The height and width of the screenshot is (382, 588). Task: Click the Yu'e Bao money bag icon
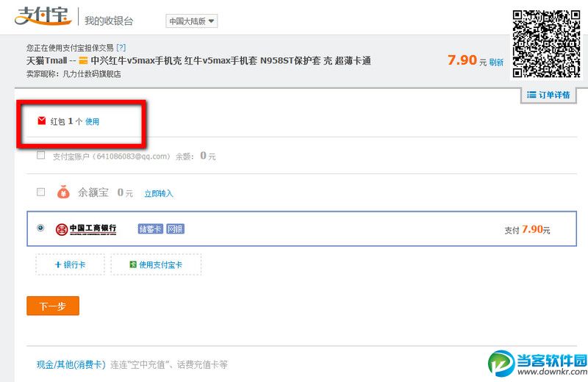pos(63,192)
